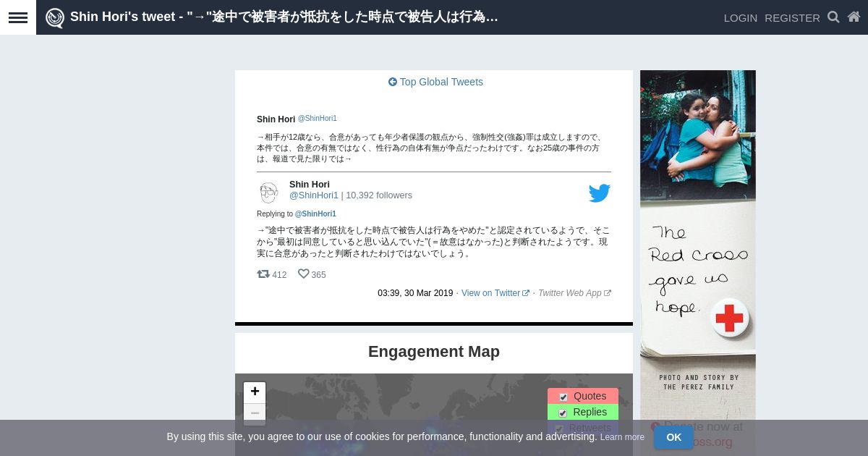Image resolution: width=868 pixels, height=456 pixels.
Task: Go back to Top Global Tweets
Action: [x=435, y=82]
